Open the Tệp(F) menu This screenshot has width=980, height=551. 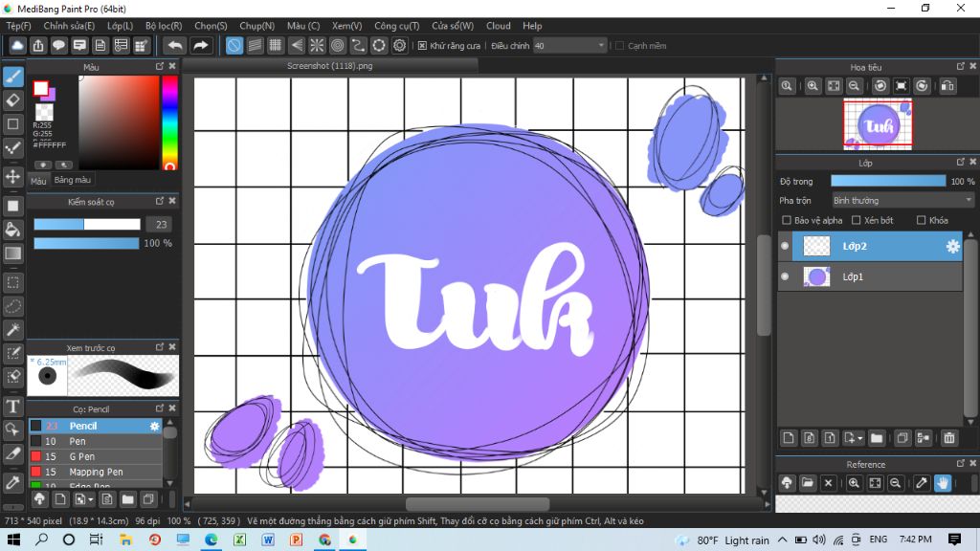click(19, 26)
